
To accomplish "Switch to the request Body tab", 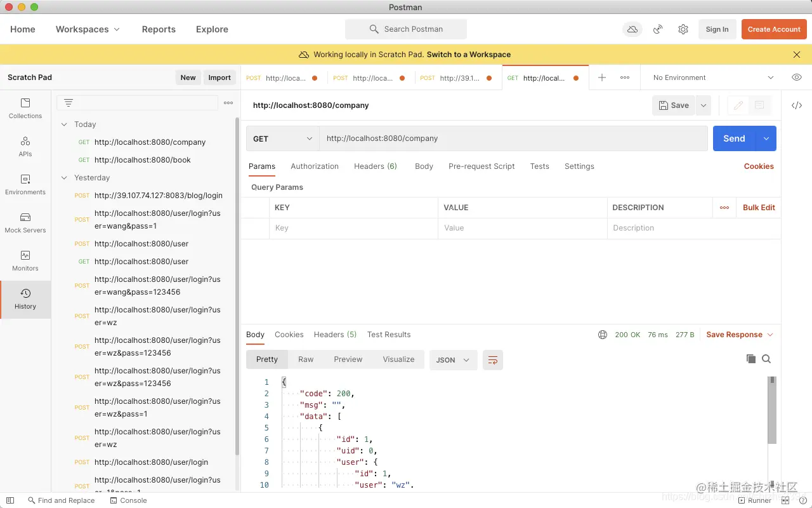I will [424, 166].
